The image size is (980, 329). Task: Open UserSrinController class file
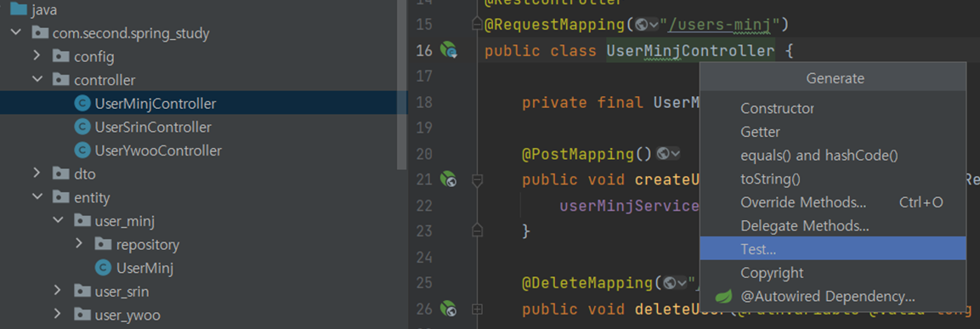(x=153, y=127)
